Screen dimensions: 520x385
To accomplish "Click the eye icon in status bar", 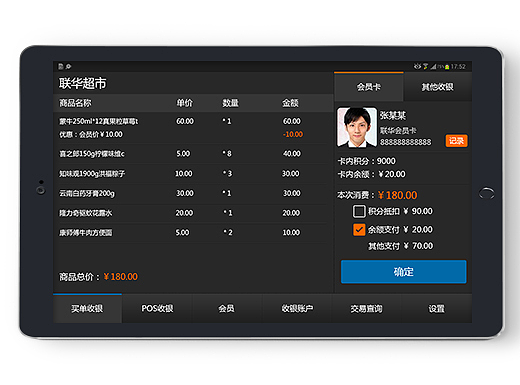I will tap(417, 66).
